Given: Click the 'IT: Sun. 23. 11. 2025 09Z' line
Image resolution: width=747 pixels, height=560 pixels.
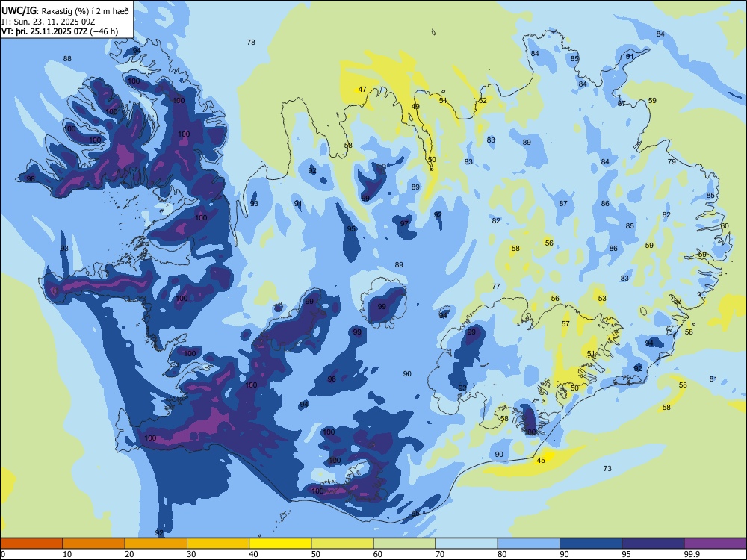Looking at the screenshot, I should click(49, 22).
